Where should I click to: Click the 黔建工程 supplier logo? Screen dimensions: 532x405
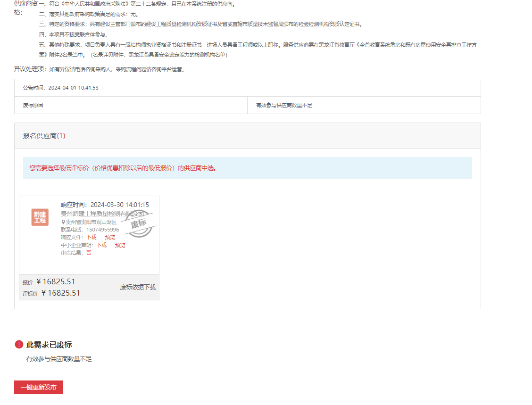pyautogui.click(x=40, y=217)
